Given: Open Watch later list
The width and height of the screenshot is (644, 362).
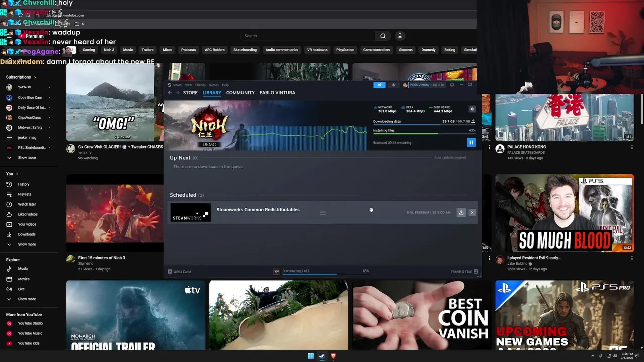Looking at the screenshot, I should coord(27,204).
